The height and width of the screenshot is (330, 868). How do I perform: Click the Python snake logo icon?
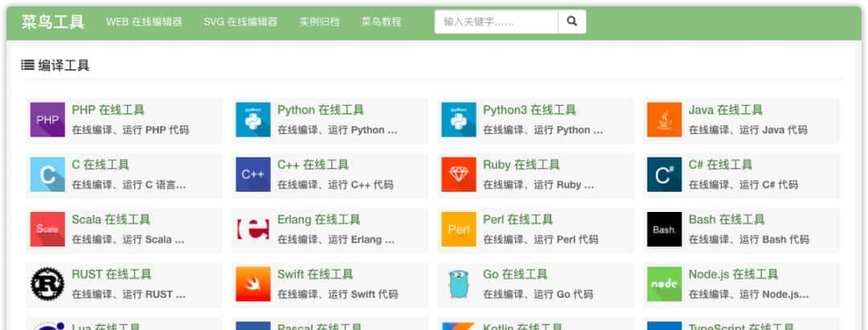point(253,120)
